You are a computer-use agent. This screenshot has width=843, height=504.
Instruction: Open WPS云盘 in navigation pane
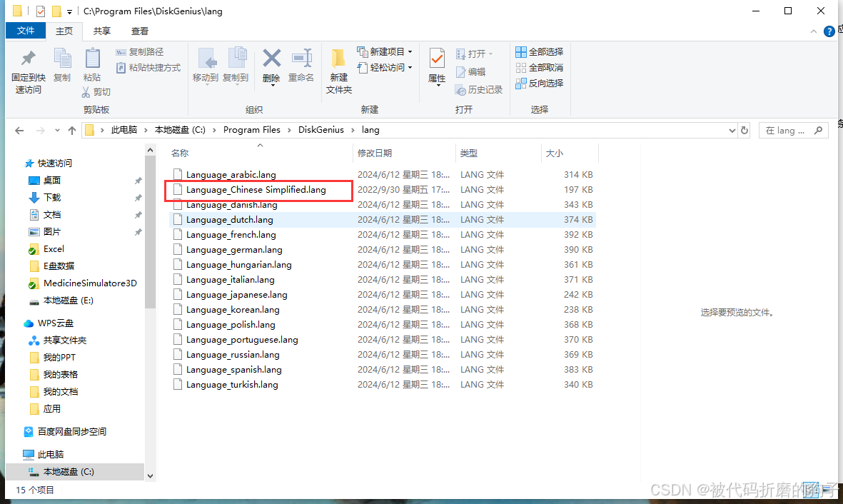(x=56, y=323)
